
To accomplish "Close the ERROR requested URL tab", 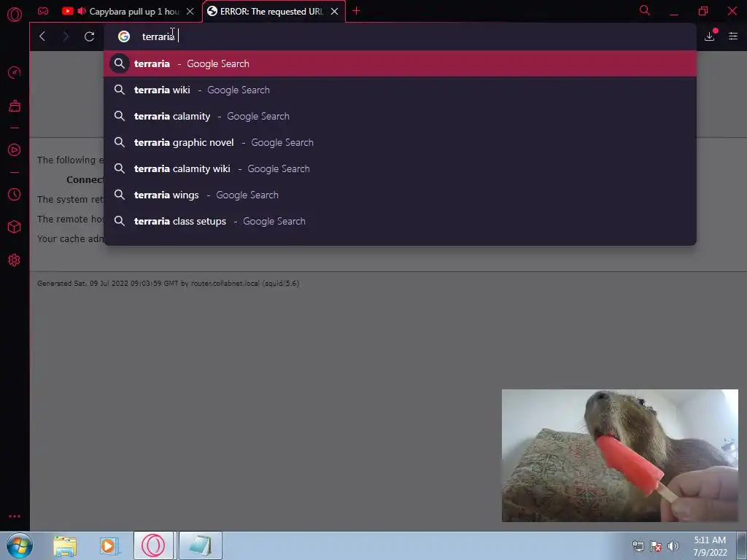I will pyautogui.click(x=334, y=12).
